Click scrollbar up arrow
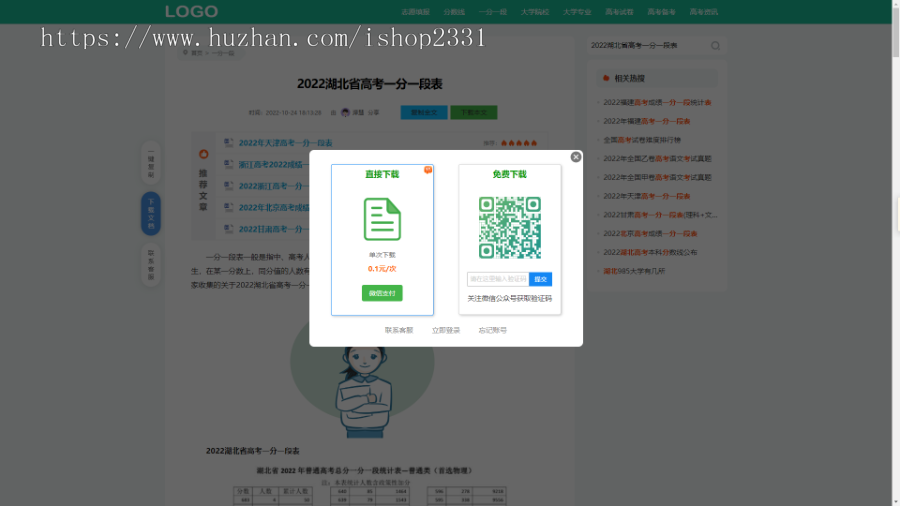 (896, 3)
